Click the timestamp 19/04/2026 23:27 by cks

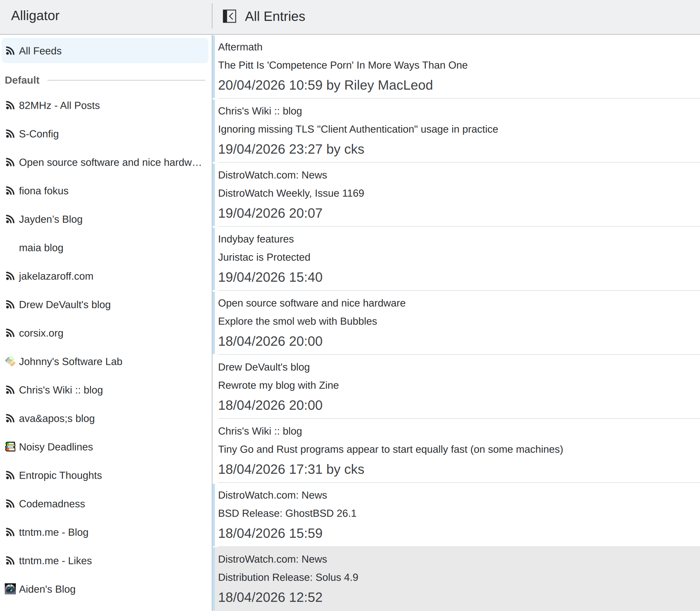coord(291,149)
